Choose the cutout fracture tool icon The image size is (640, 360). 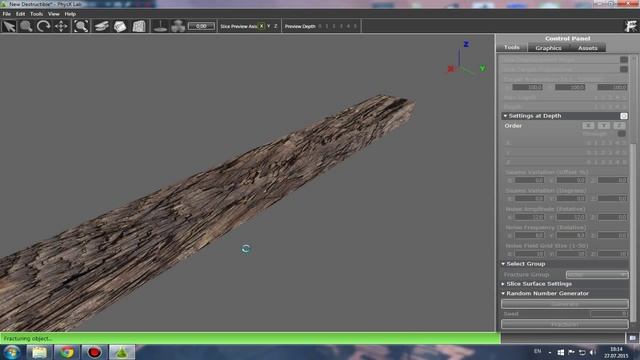(x=120, y=26)
